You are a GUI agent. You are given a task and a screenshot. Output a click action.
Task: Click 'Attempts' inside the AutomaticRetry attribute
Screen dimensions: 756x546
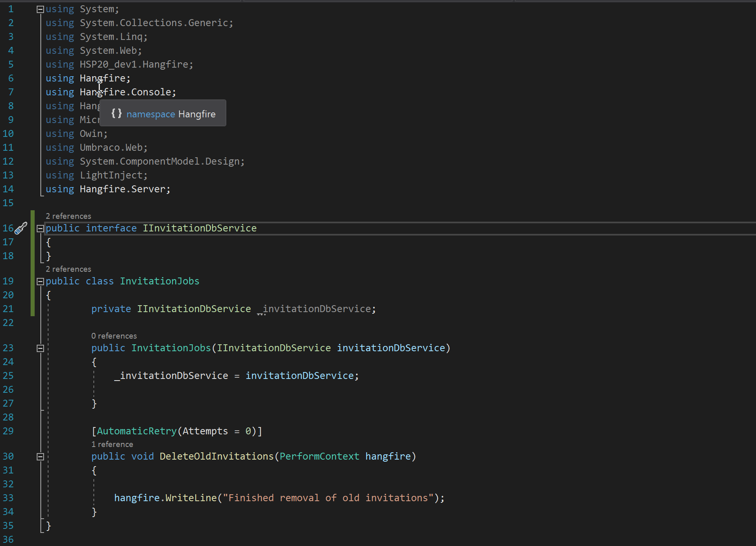tap(205, 431)
